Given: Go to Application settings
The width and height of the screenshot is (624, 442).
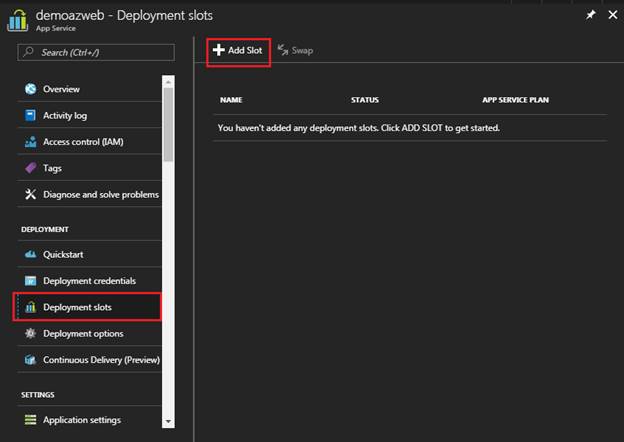Looking at the screenshot, I should pos(81,420).
